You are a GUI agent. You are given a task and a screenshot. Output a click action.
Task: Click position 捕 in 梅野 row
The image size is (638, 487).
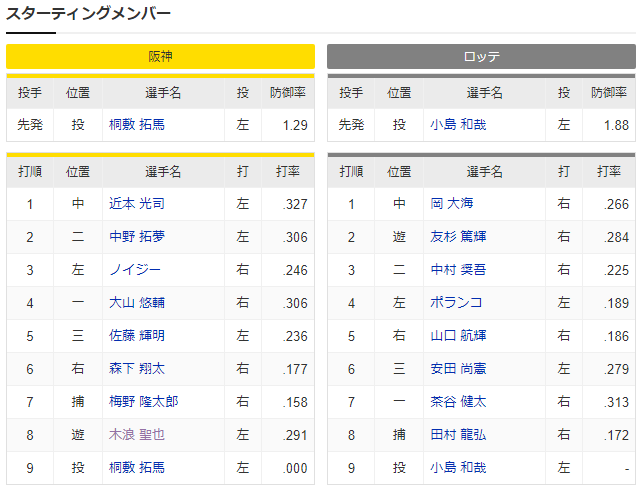point(78,402)
